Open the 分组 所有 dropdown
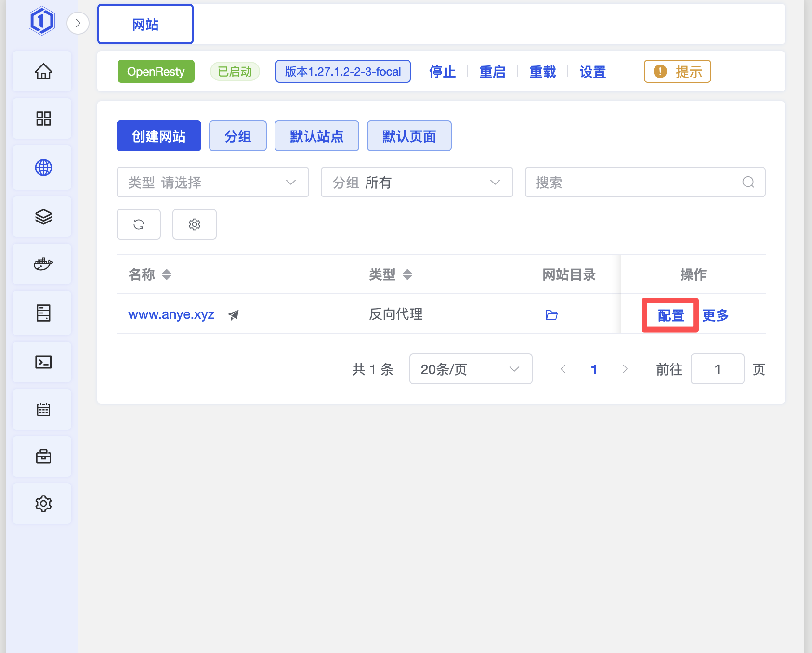The width and height of the screenshot is (812, 653). pyautogui.click(x=417, y=182)
